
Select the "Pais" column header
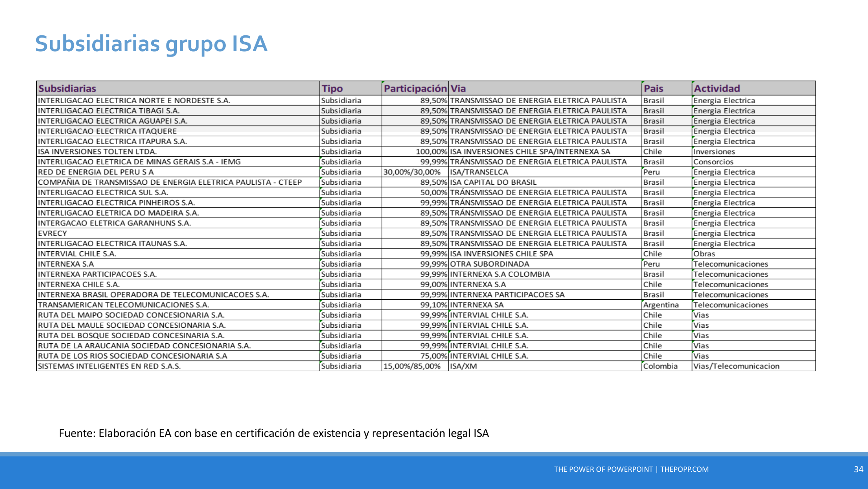click(x=667, y=88)
